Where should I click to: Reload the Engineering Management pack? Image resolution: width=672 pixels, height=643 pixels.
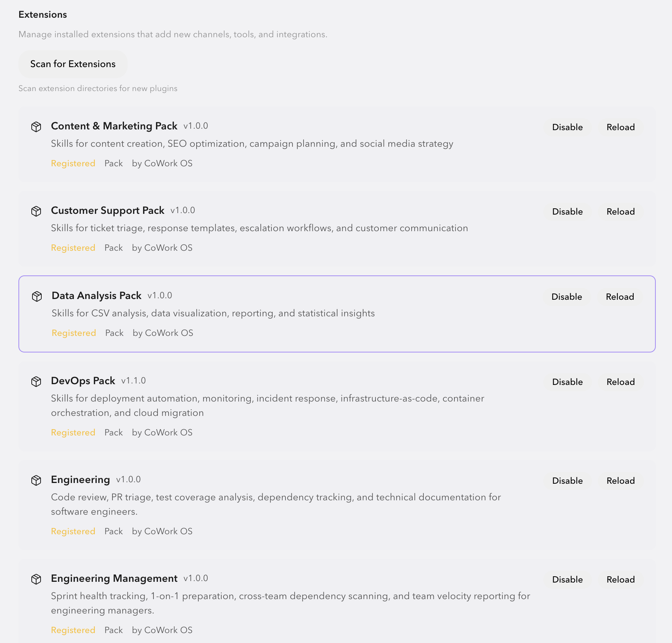pos(620,579)
